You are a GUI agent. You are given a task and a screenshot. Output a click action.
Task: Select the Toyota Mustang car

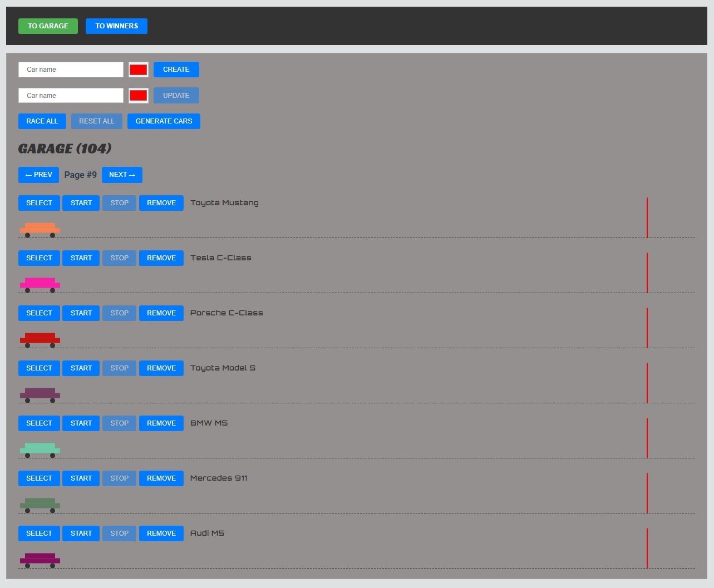pos(39,203)
